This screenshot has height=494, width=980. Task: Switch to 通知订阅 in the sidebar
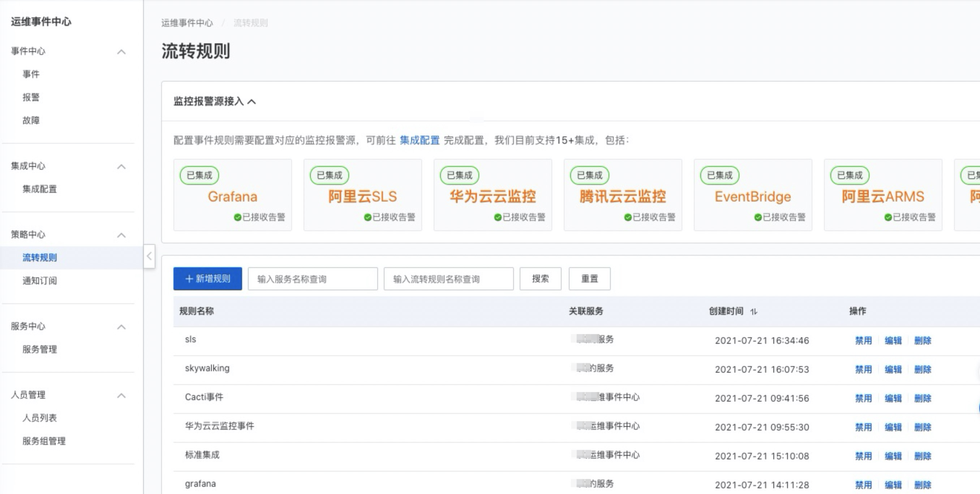pos(39,281)
